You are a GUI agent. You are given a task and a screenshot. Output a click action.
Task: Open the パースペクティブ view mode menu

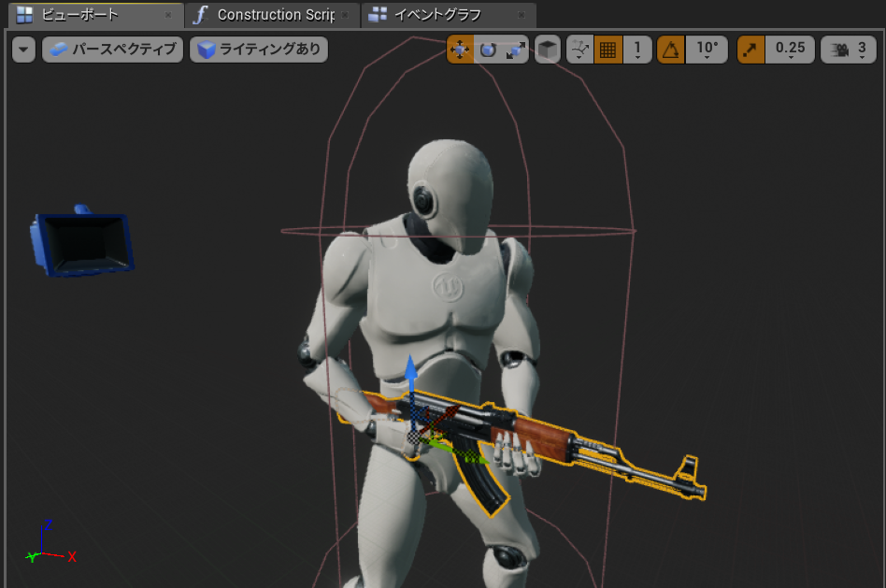pos(112,49)
